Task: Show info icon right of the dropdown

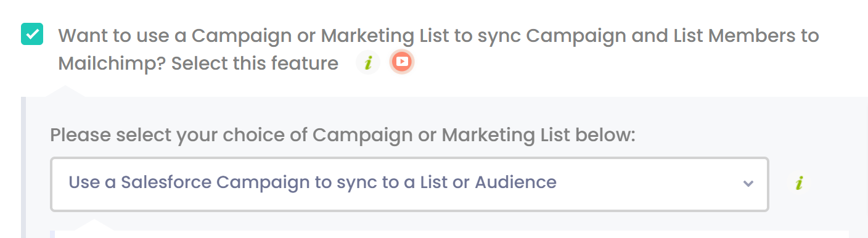Action: pyautogui.click(x=799, y=183)
